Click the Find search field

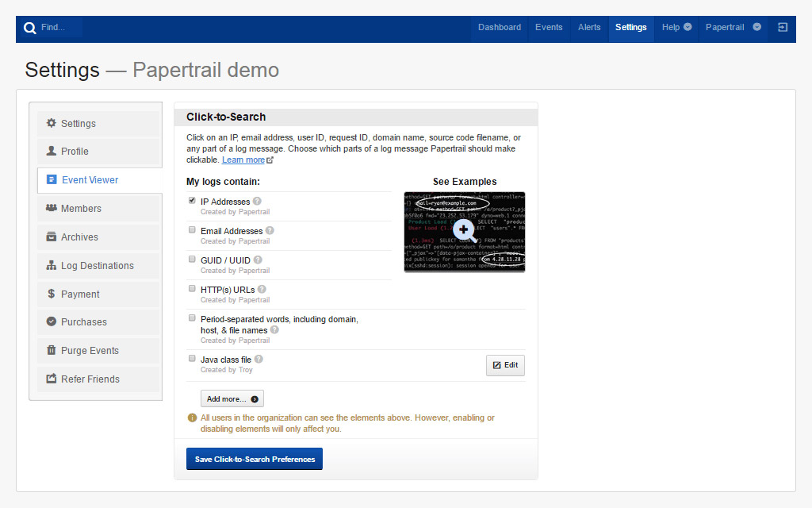point(60,28)
